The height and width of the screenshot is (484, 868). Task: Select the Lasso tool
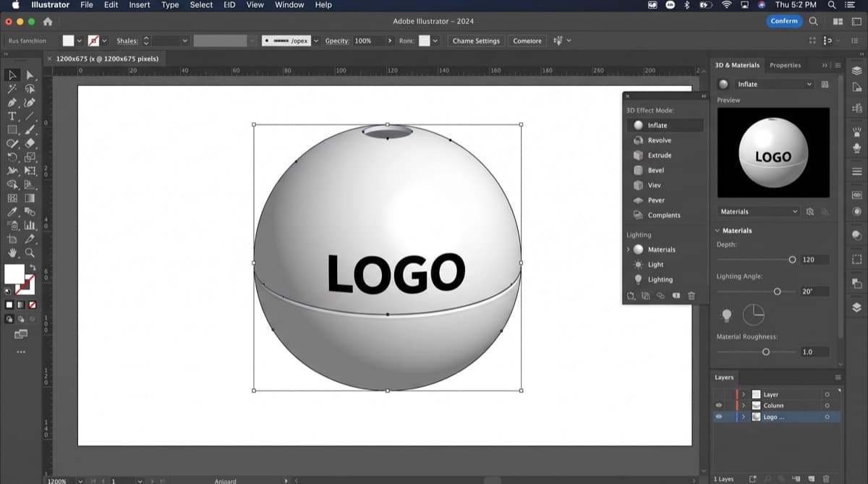pos(30,89)
